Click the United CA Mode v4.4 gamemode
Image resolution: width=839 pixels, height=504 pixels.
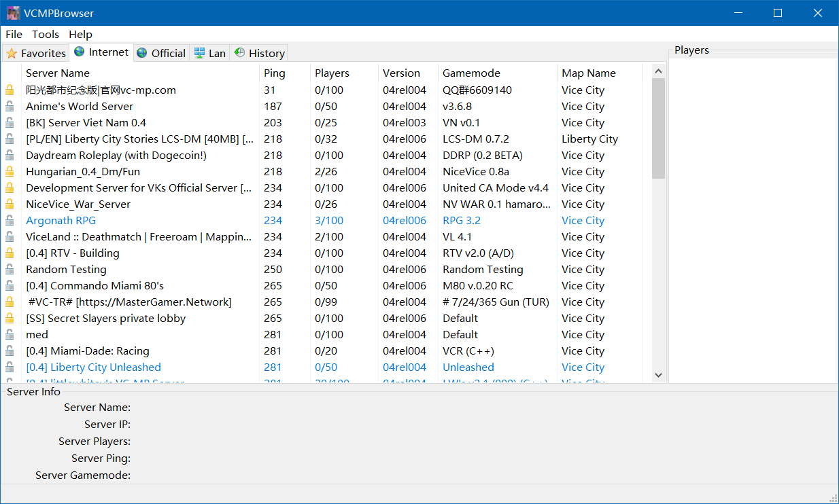coord(496,187)
